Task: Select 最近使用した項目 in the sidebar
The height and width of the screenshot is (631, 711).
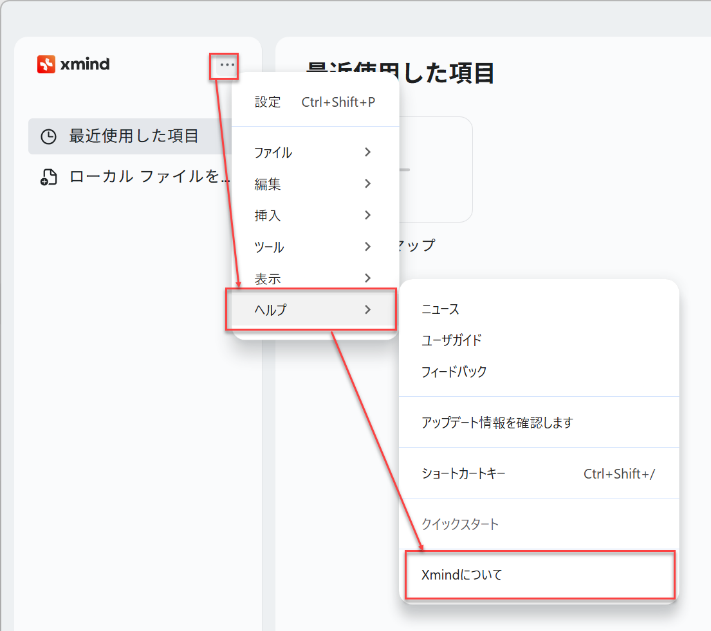Action: (x=130, y=136)
